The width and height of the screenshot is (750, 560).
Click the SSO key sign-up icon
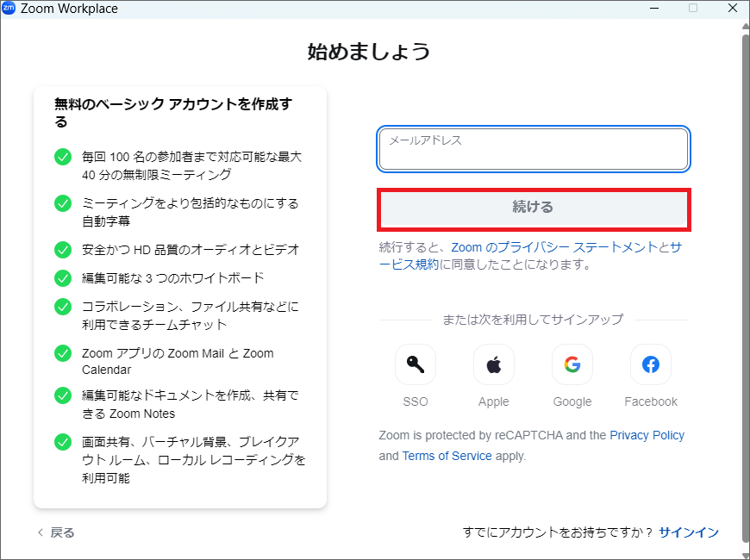tap(416, 364)
